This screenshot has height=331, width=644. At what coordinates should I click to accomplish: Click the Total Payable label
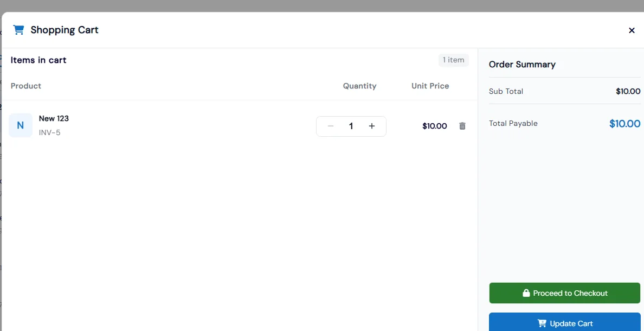tap(513, 123)
